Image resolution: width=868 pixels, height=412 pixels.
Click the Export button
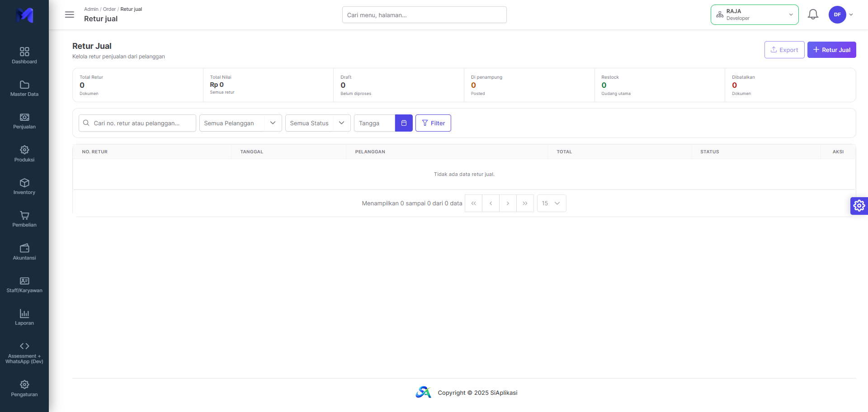(784, 50)
